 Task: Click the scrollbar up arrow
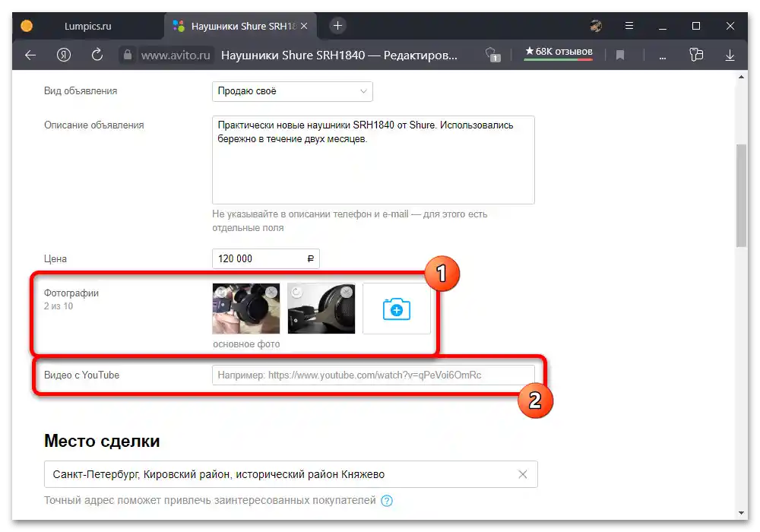tap(741, 77)
